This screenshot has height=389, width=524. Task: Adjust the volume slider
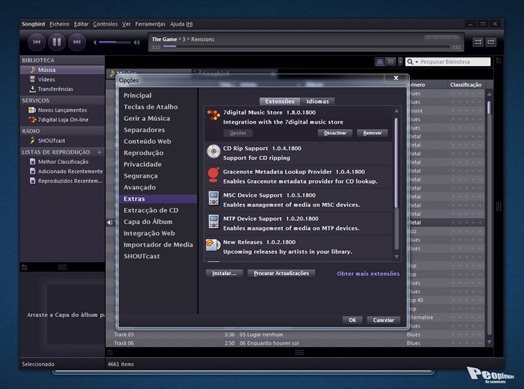coord(115,42)
